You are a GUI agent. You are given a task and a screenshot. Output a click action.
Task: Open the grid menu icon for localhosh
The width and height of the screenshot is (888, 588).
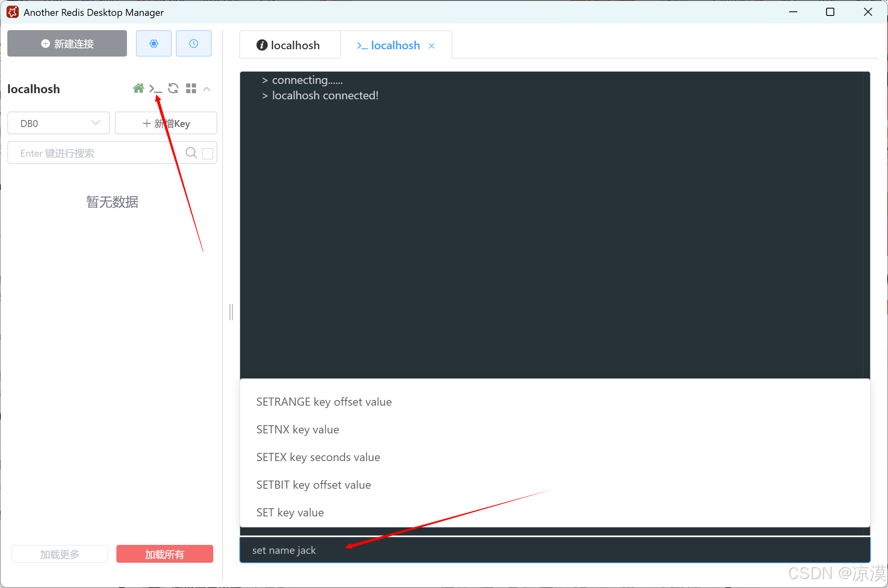click(x=191, y=88)
